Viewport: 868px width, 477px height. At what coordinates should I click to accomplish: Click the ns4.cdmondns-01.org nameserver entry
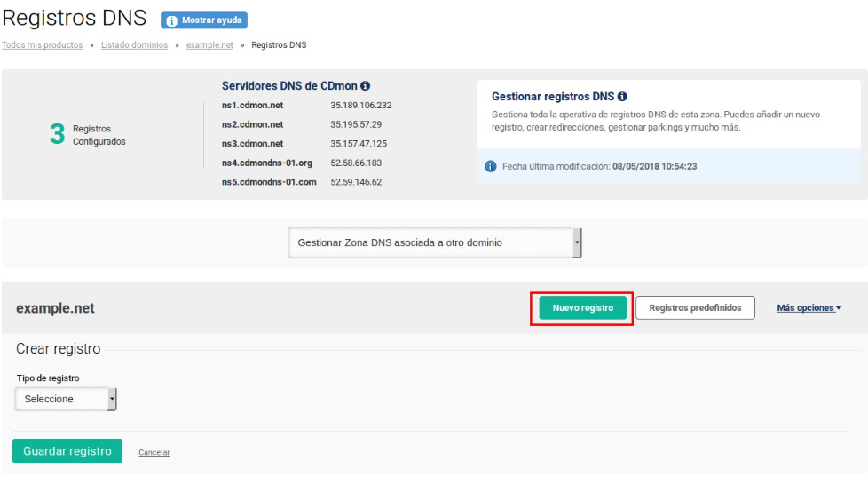pyautogui.click(x=266, y=163)
